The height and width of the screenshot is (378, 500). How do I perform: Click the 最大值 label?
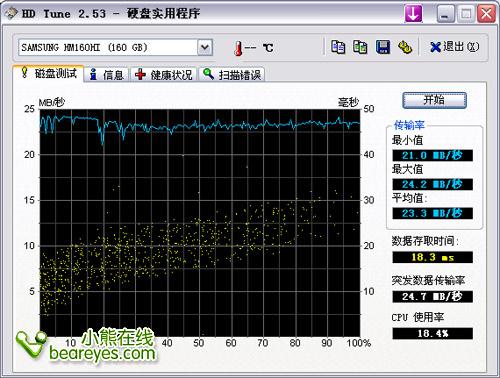[x=407, y=169]
